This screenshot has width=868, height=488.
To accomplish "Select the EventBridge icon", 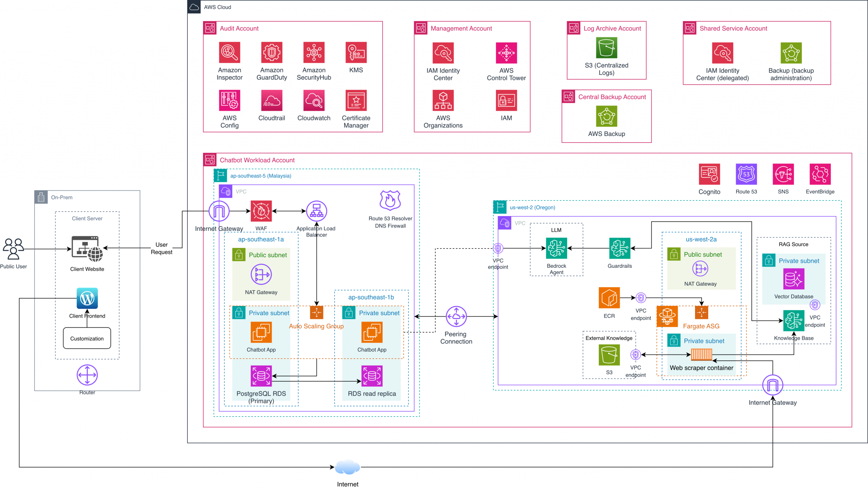I will point(820,174).
